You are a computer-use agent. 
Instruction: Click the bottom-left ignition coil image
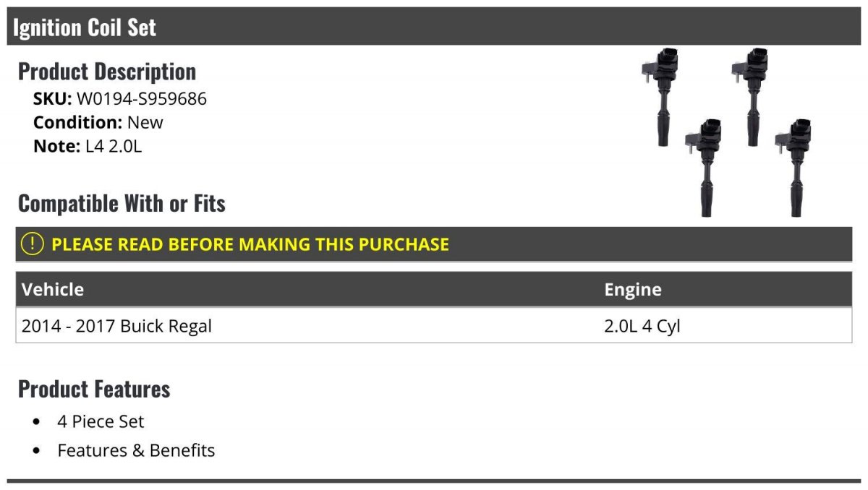[x=705, y=168]
